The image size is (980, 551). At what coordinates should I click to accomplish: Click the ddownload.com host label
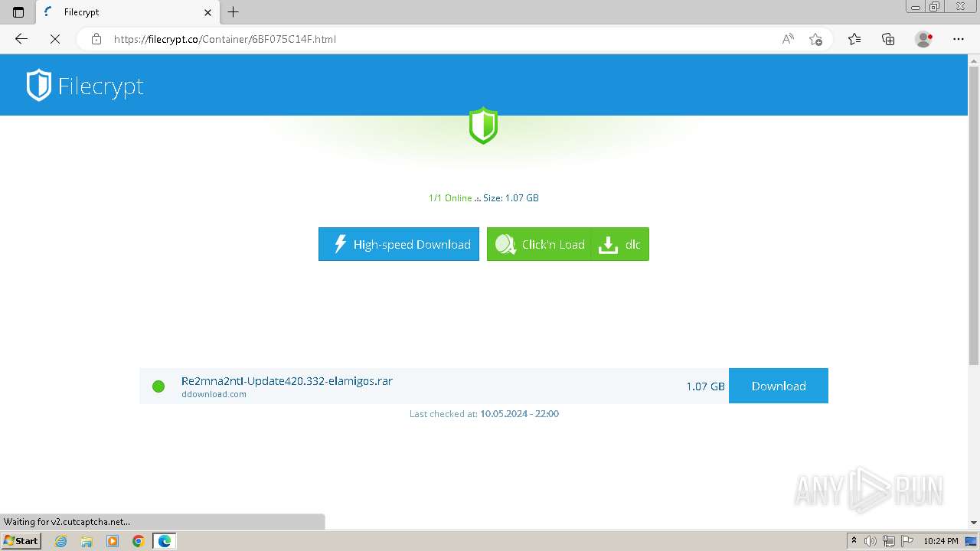[x=214, y=394]
